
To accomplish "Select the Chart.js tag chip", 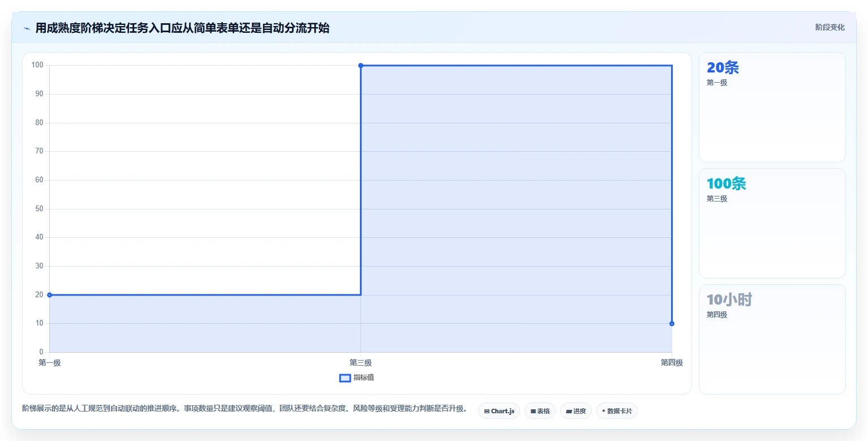I will 499,411.
